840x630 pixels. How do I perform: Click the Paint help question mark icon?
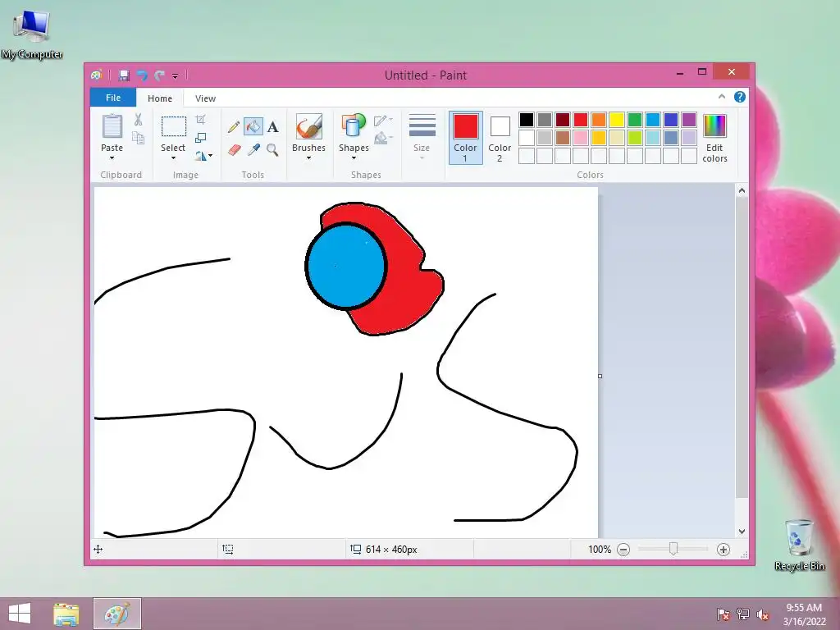pyautogui.click(x=739, y=97)
